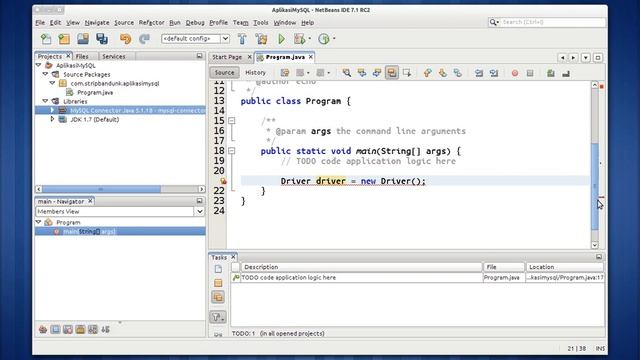Open Profile Project dropdown arrow
This screenshot has width=640, height=360.
point(334,39)
